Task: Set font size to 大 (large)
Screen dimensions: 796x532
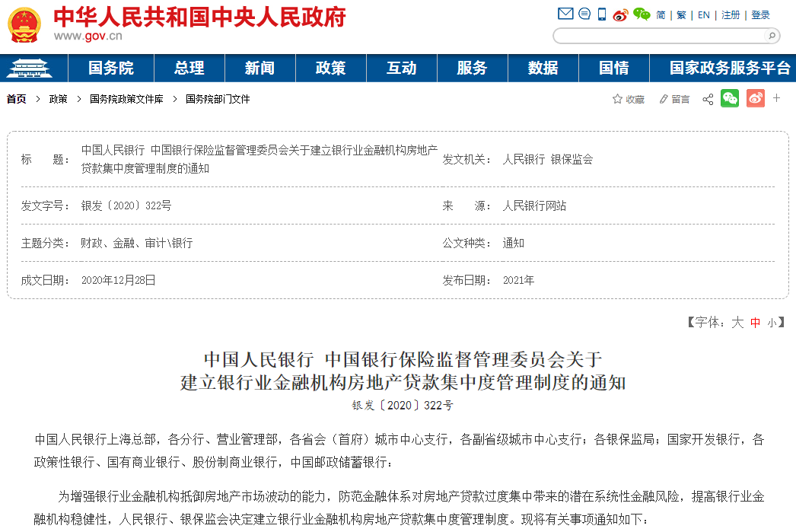Action: pos(737,323)
